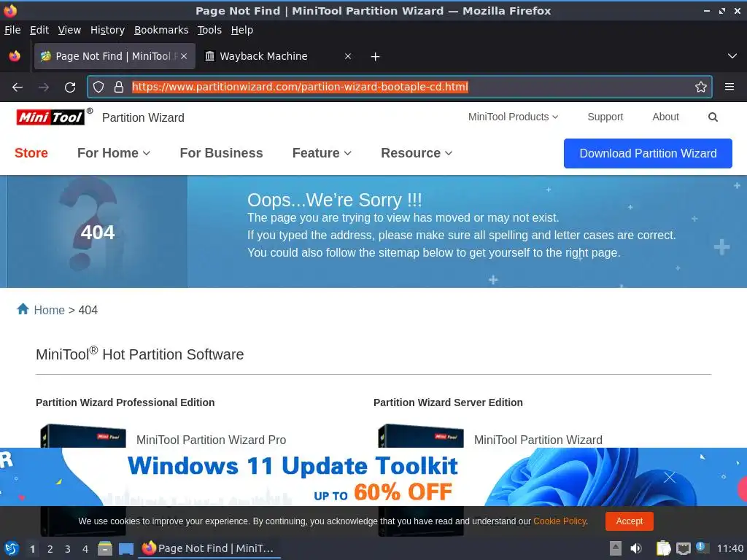Select the Page Not Find tab
The image size is (747, 560).
(x=115, y=56)
